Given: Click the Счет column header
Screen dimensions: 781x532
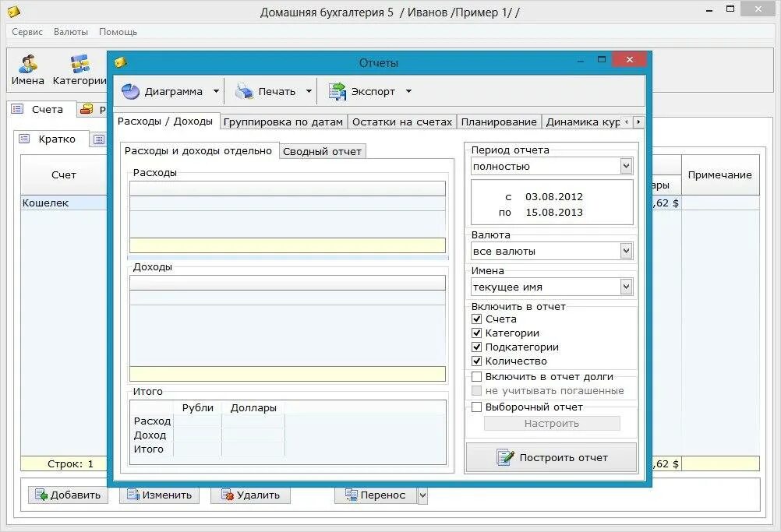Looking at the screenshot, I should tap(64, 174).
